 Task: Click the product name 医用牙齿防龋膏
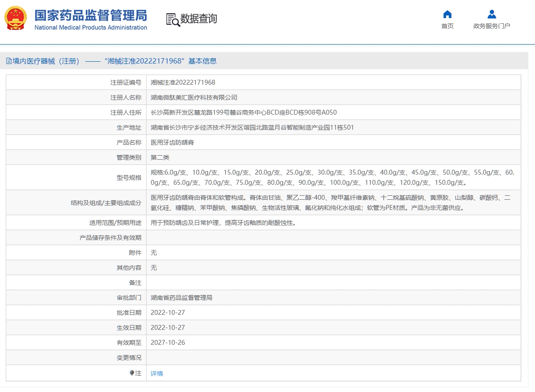tap(172, 142)
